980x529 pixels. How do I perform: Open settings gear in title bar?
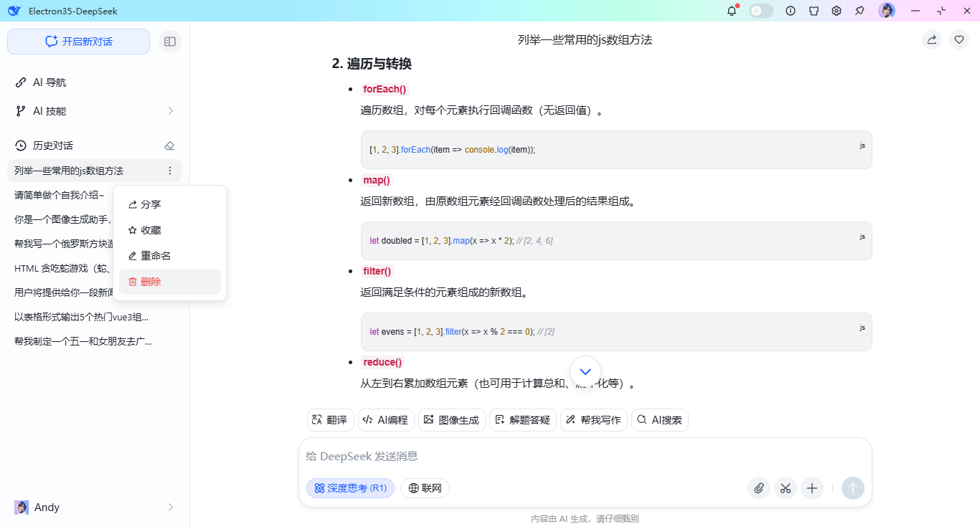(x=837, y=11)
